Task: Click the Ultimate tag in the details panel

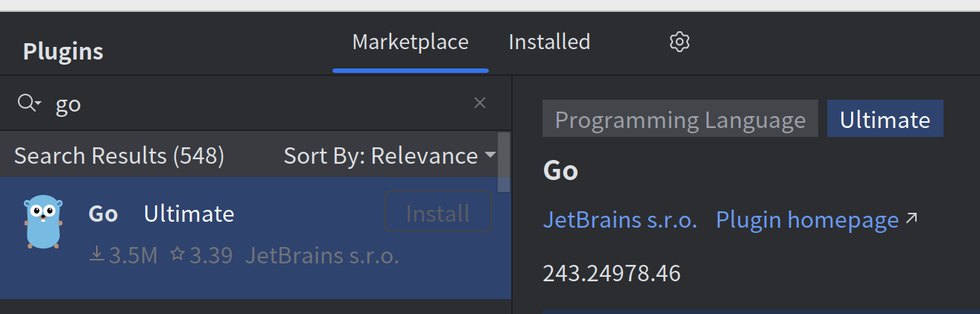Action: 885,120
